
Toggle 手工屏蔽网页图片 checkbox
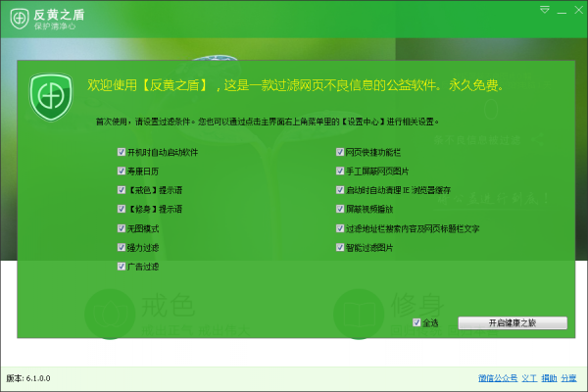click(340, 171)
